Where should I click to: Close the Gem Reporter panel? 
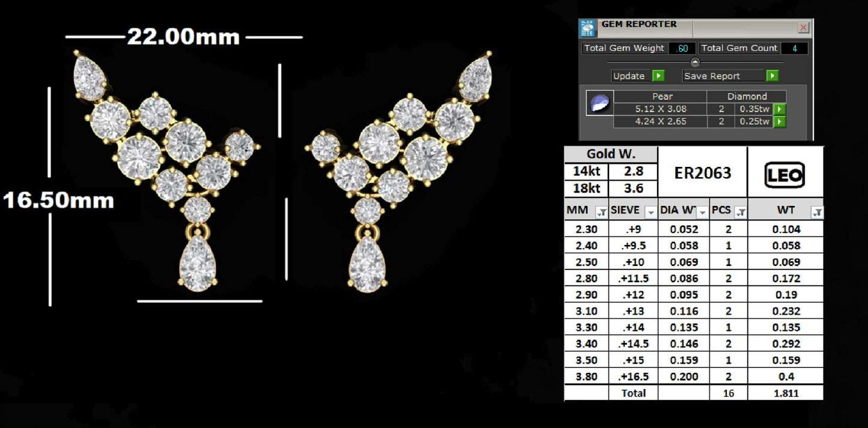tap(803, 28)
